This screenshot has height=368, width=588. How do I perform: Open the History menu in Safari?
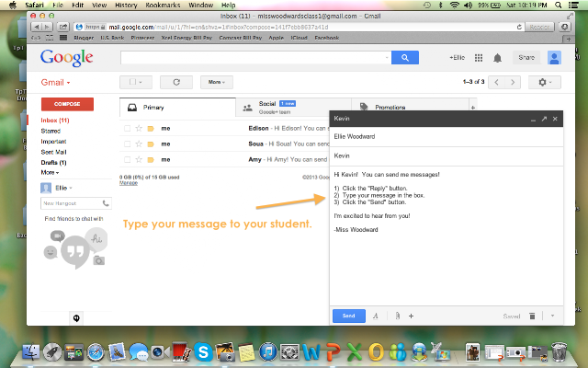126,6
